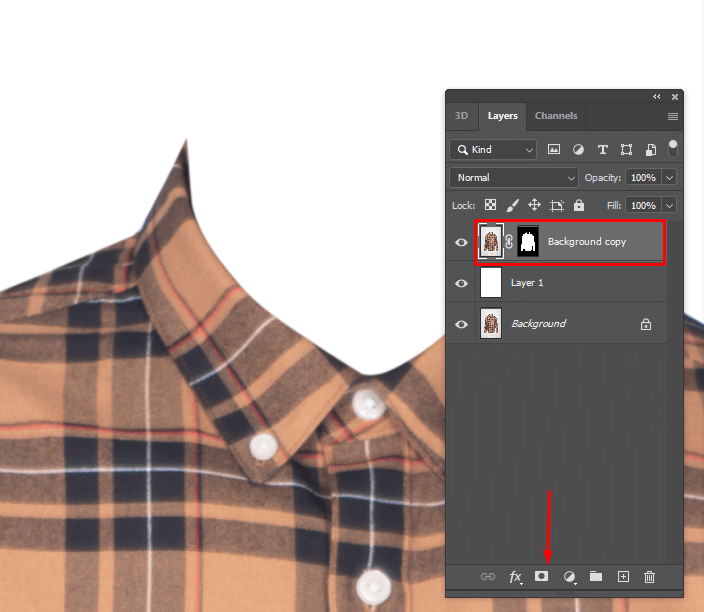Viewport: 704px width, 612px height.
Task: Filter for adjustment layers icon
Action: point(578,150)
